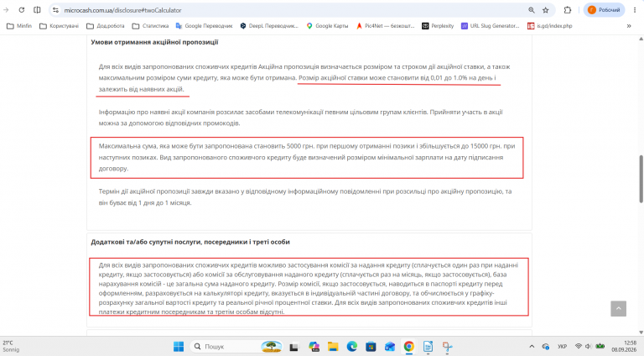Bookmark this page with the star icon
The height and width of the screenshot is (356, 644).
click(545, 10)
